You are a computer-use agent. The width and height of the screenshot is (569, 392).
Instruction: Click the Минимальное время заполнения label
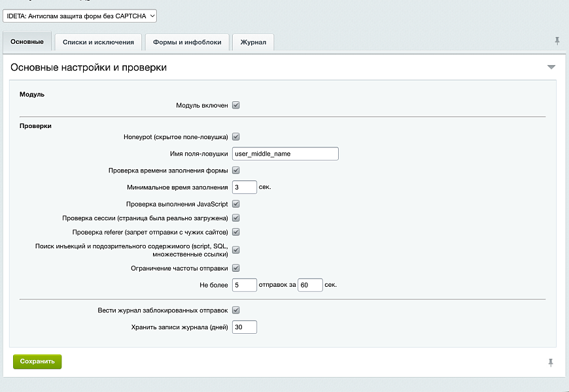point(177,188)
